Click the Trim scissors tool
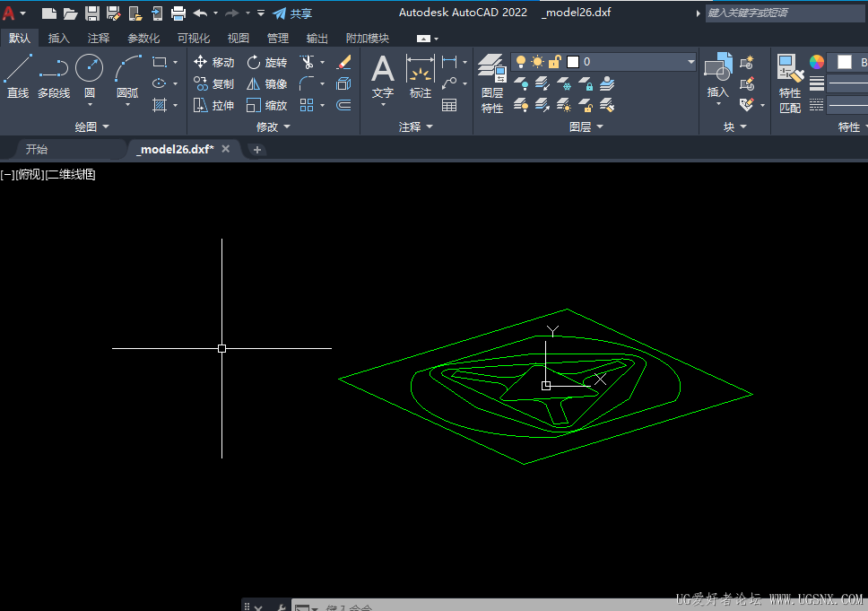Viewport: 868px width, 611px height. (x=308, y=62)
